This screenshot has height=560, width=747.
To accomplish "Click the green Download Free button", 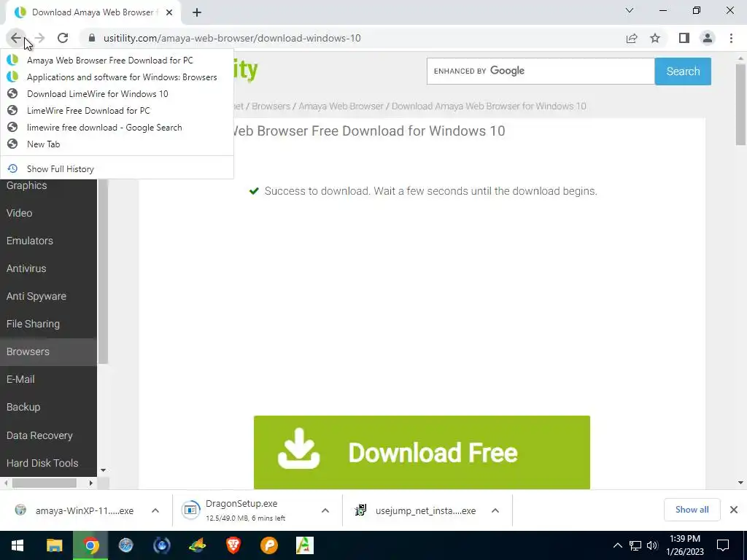I will [422, 452].
